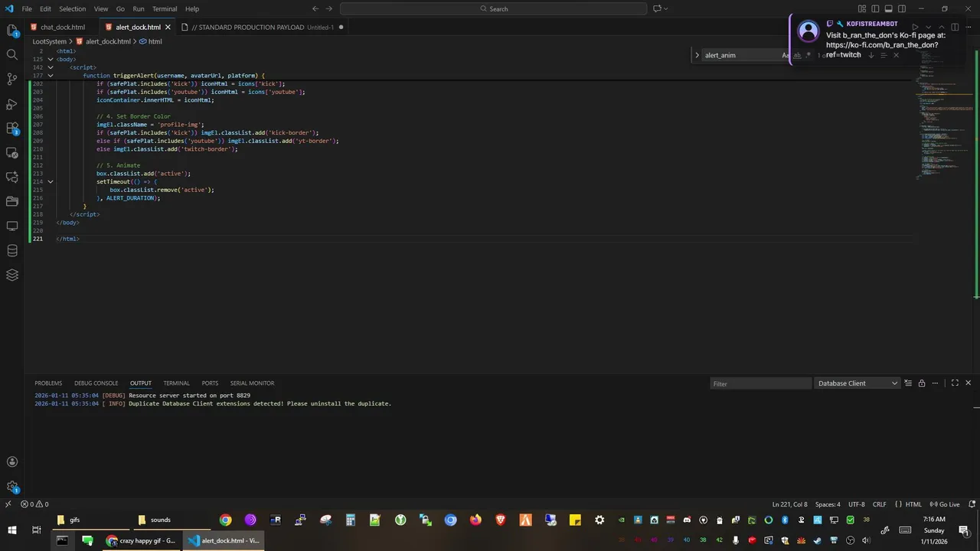
Task: Open errors and warnings count in status bar
Action: click(x=34, y=504)
